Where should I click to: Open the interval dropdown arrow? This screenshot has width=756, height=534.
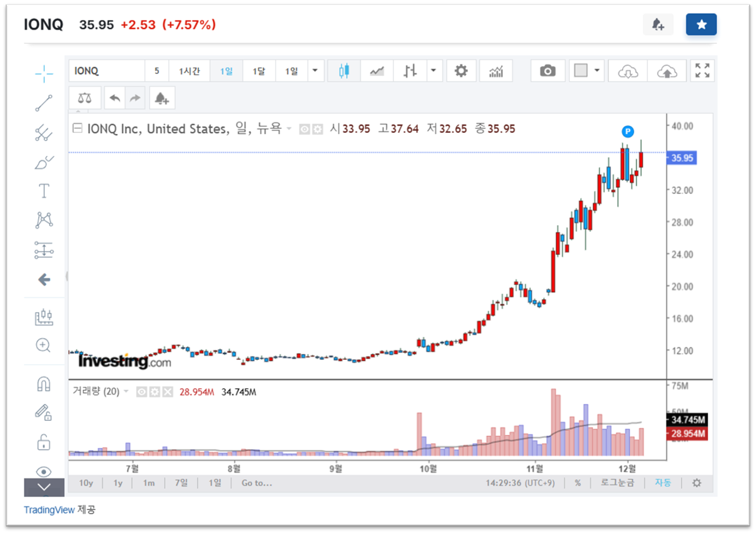coord(315,71)
